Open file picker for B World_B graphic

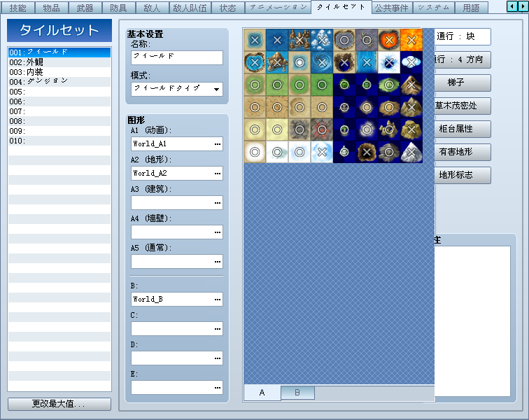tap(217, 300)
